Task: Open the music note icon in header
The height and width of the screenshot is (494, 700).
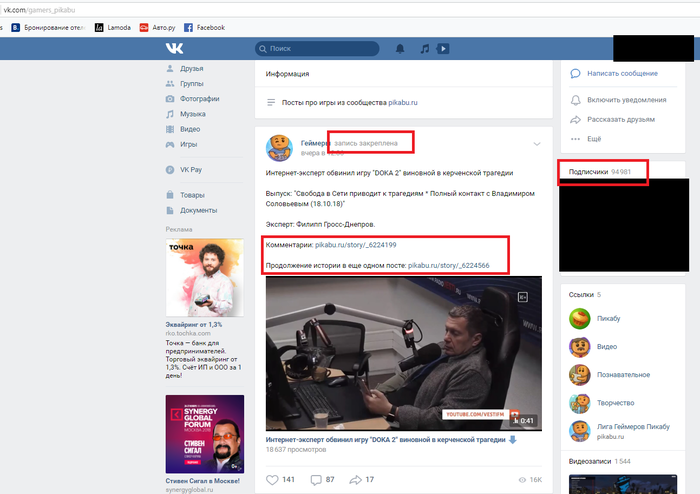Action: click(x=424, y=48)
